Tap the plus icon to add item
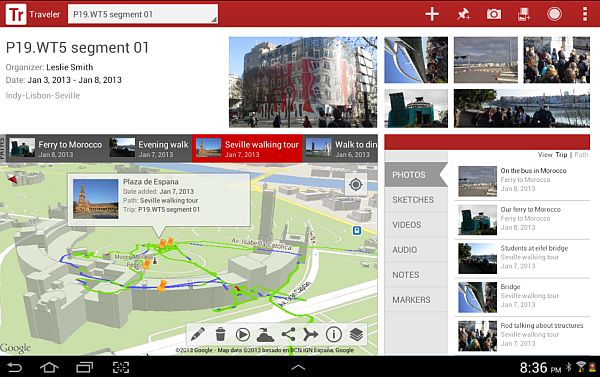This screenshot has width=600, height=377. coord(432,14)
